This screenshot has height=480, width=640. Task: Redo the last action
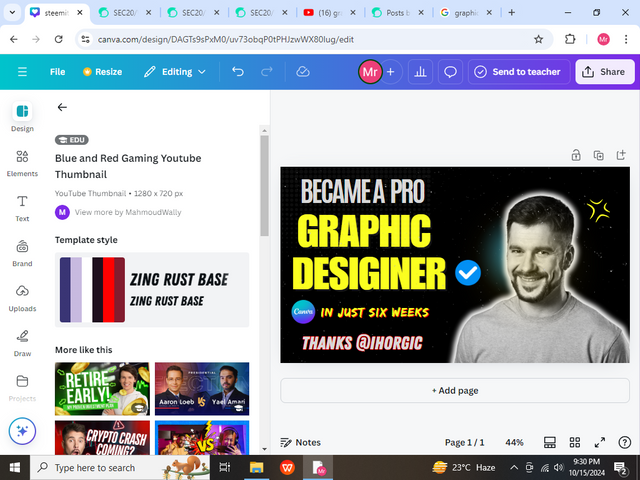click(267, 72)
